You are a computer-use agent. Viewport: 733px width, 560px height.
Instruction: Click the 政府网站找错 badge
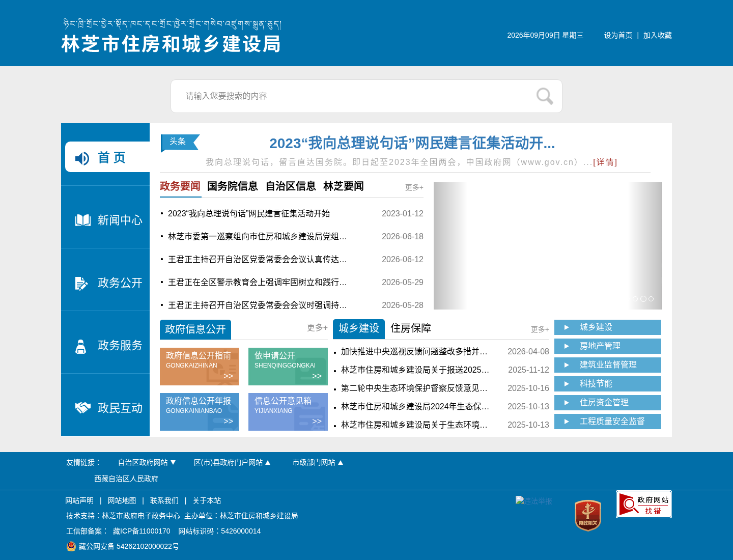[x=644, y=505]
